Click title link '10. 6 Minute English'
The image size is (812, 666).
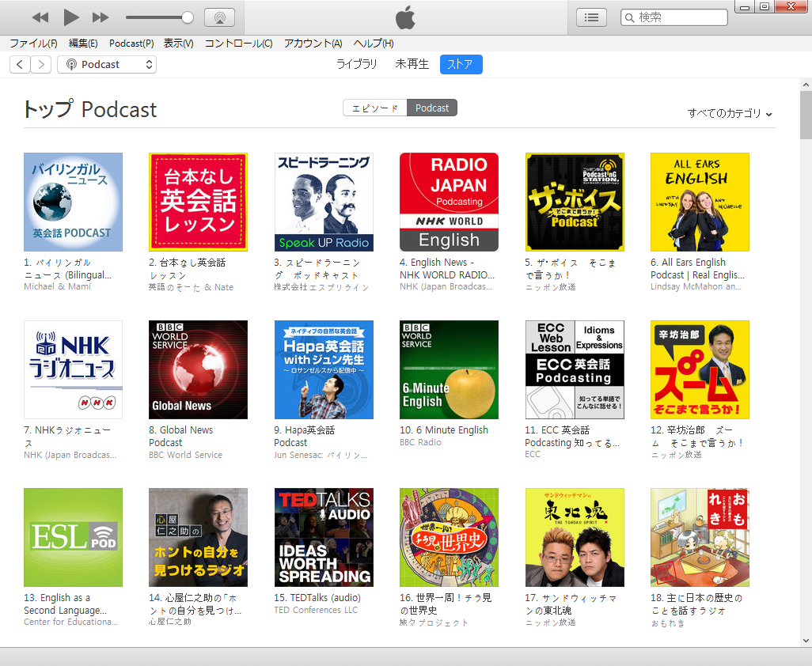(x=444, y=430)
